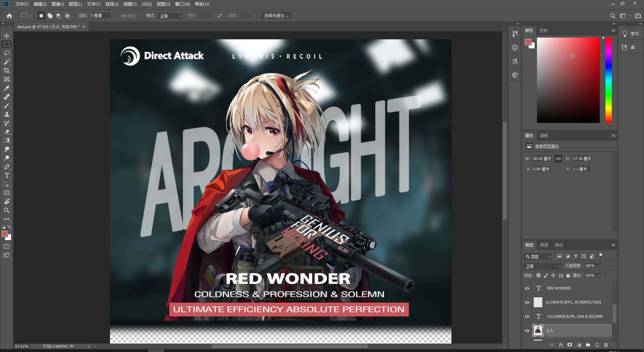644x352 pixels.
Task: Open the Properties panel options menu
Action: click(x=613, y=136)
